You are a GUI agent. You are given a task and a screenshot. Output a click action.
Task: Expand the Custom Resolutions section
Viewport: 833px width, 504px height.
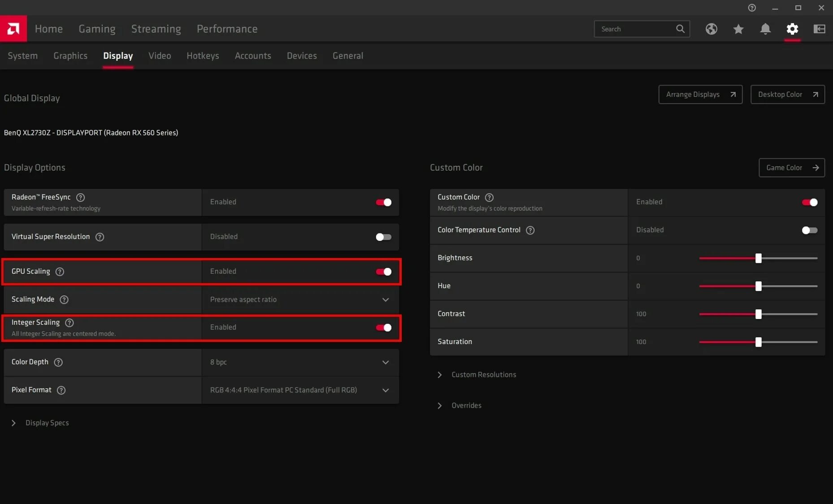(x=477, y=375)
